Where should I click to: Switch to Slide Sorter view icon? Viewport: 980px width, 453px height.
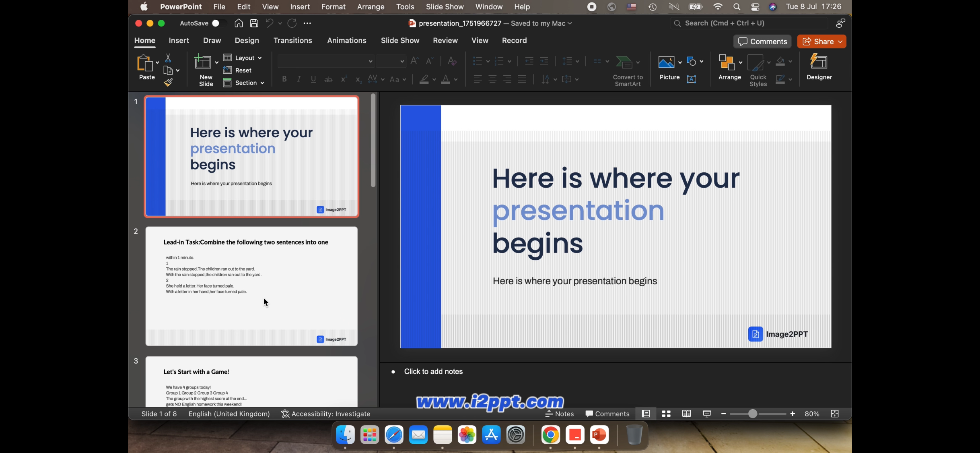(666, 414)
